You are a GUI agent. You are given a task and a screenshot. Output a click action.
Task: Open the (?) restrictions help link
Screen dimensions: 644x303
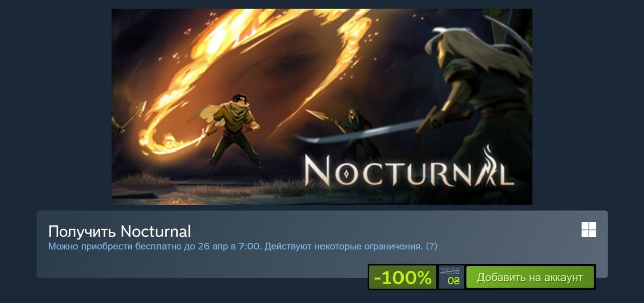tap(431, 246)
